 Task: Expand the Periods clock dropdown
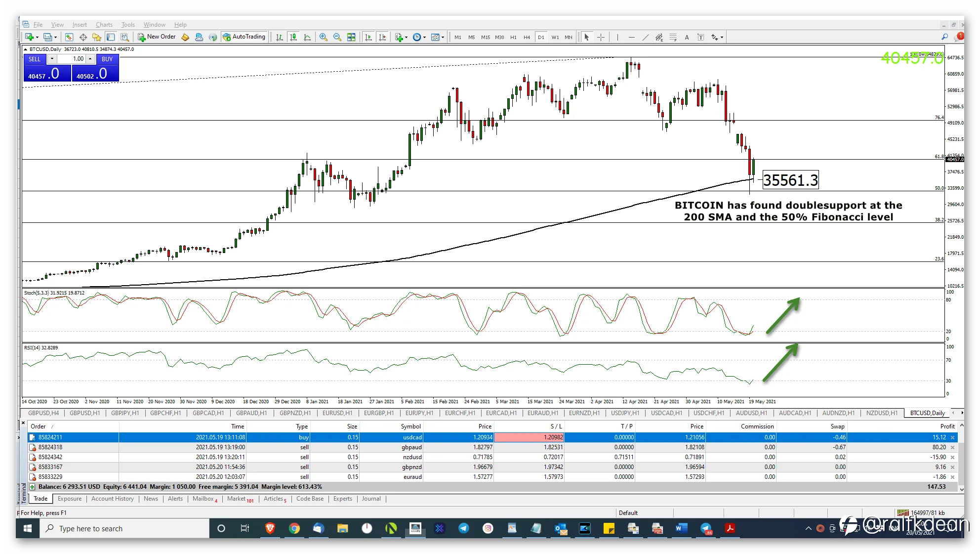pos(424,37)
